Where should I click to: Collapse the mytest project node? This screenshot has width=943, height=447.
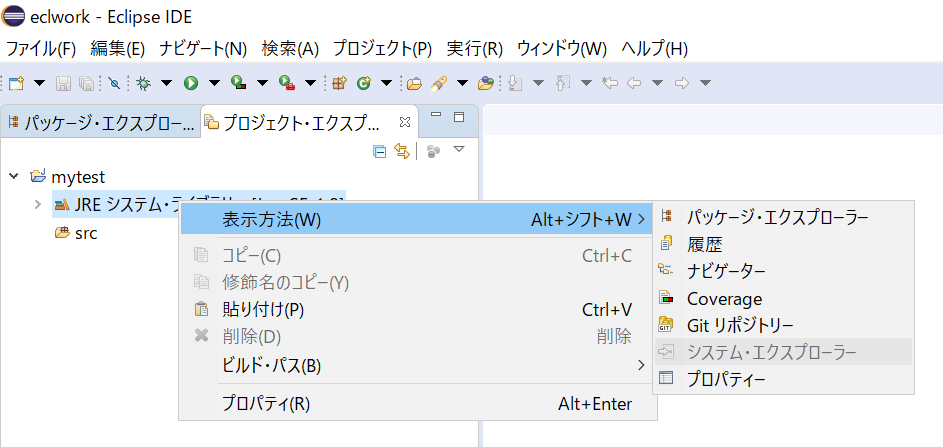pos(13,176)
